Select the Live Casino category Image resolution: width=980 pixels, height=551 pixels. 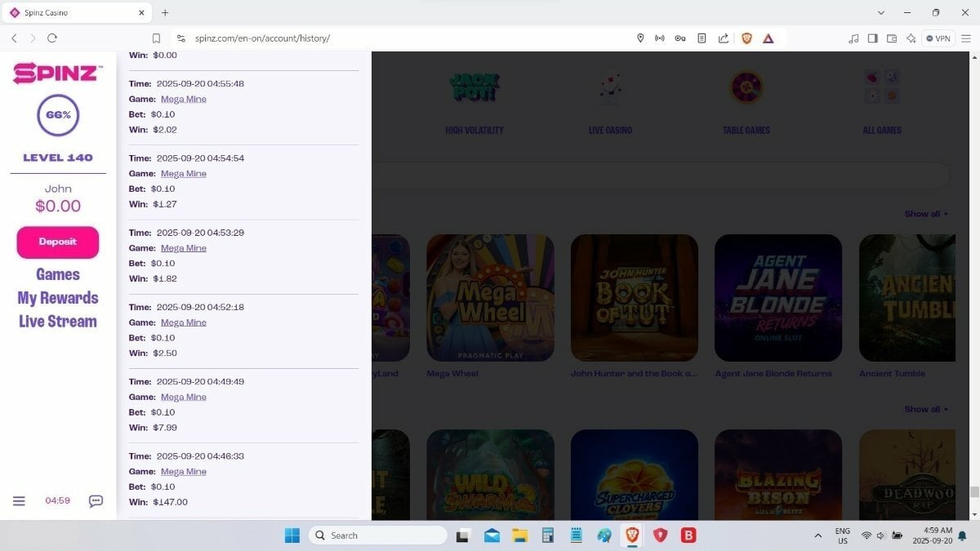coord(610,103)
